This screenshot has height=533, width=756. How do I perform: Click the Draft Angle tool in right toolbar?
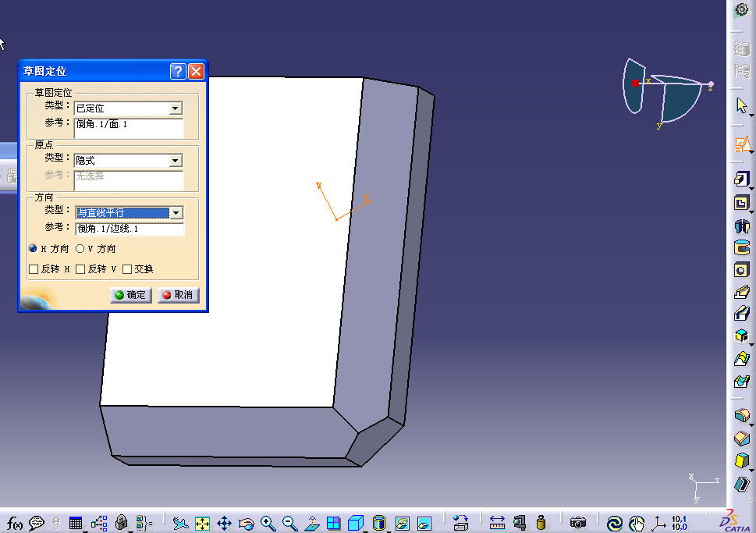[741, 460]
